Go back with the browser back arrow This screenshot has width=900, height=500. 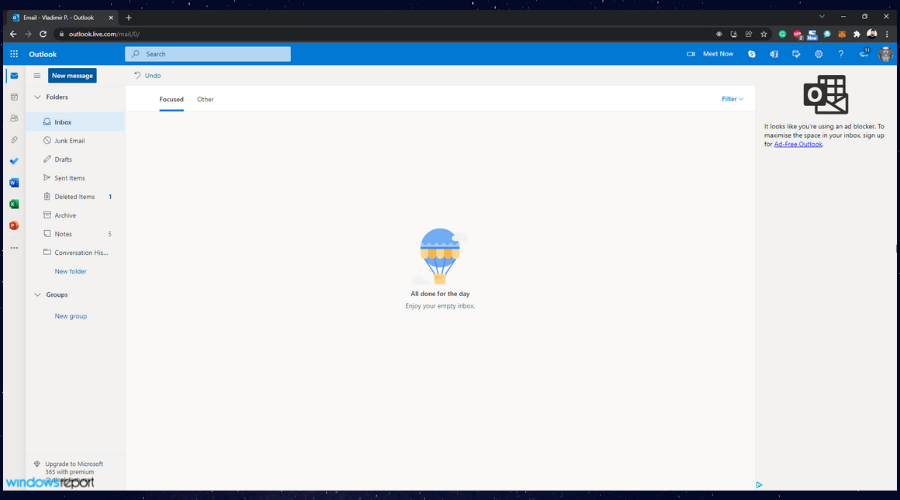13,34
